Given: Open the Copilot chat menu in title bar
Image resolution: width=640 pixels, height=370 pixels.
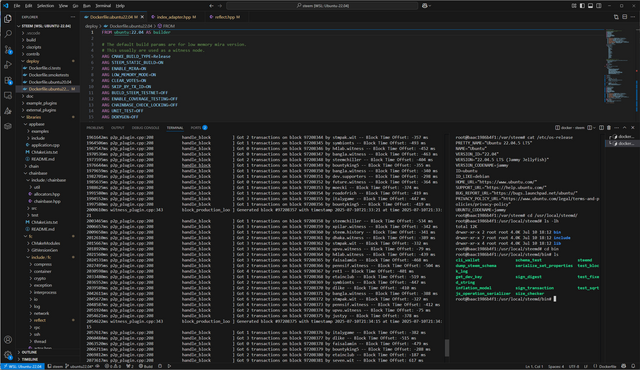Looking at the screenshot, I should point(427,6).
